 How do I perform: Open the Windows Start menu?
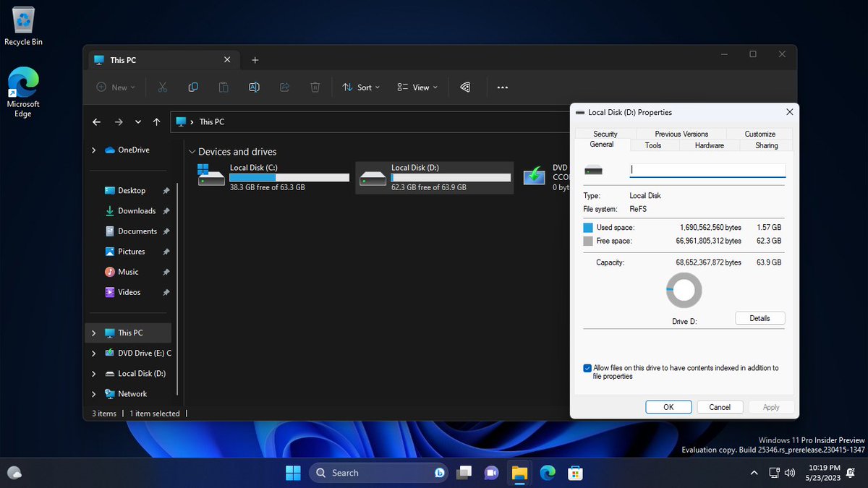[293, 473]
